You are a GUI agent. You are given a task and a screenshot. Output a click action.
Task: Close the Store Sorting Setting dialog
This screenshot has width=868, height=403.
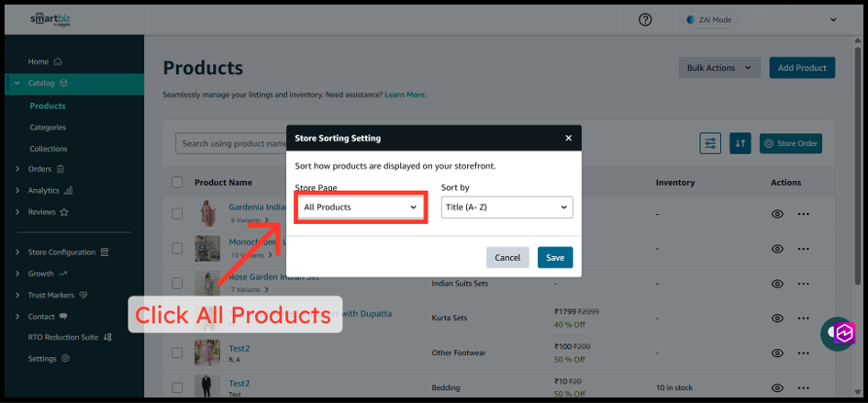click(568, 138)
